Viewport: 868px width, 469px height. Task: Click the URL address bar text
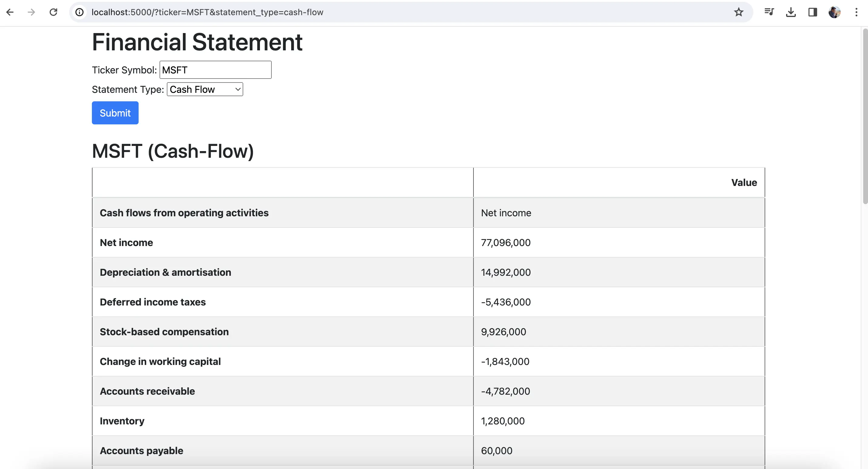(x=207, y=12)
